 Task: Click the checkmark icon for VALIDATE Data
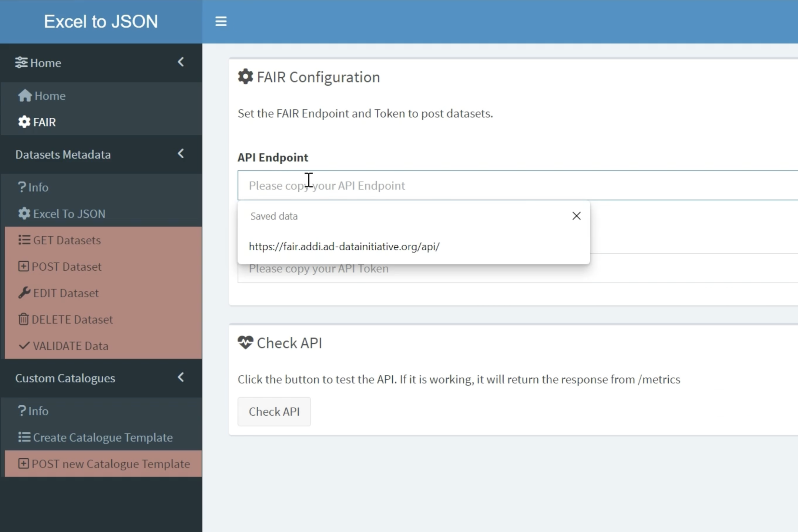click(x=24, y=346)
